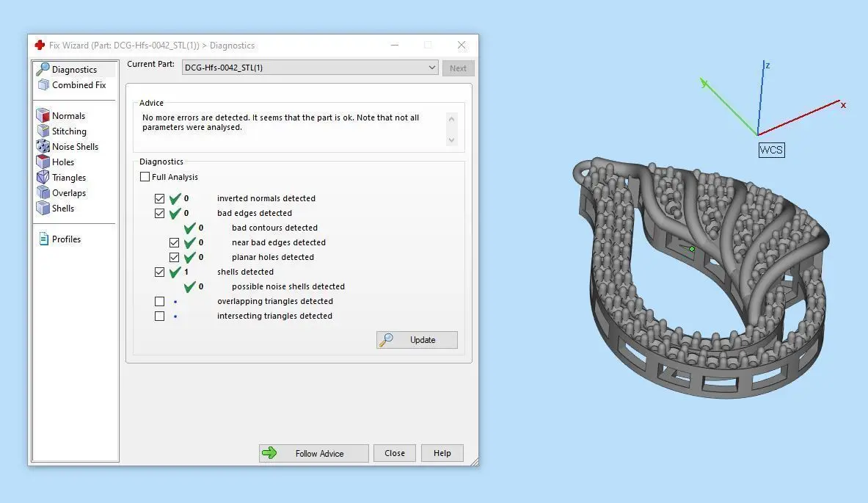
Task: Click the Holes cube icon
Action: point(43,162)
